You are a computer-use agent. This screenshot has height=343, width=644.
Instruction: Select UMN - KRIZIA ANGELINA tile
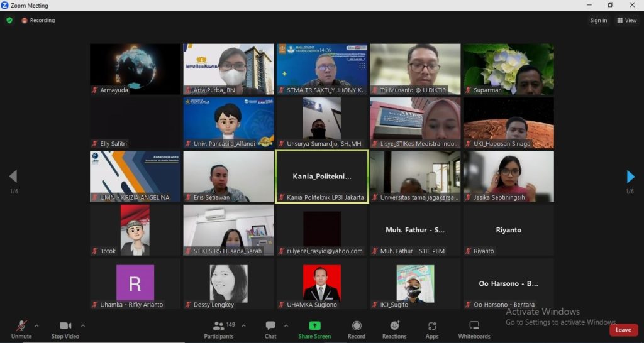coord(135,177)
